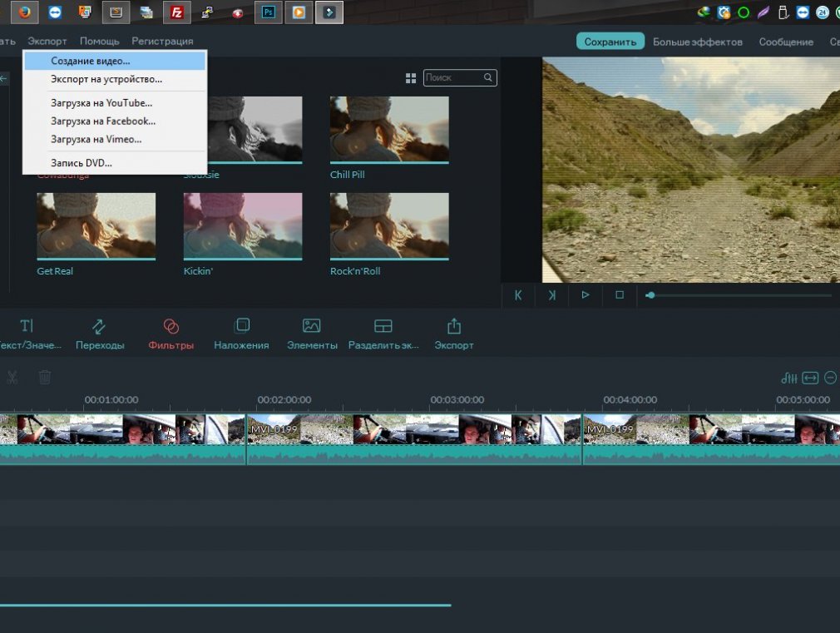The image size is (840, 633).
Task: Open the Помощь menu
Action: tap(100, 41)
